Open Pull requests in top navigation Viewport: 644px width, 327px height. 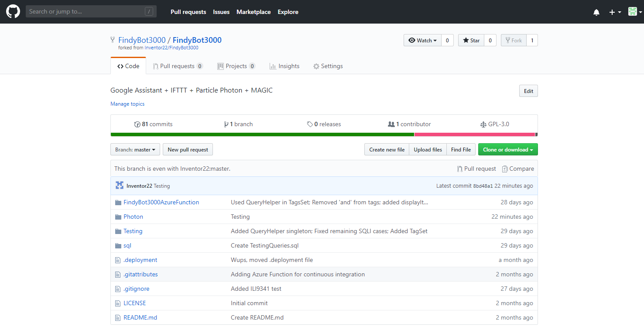tap(188, 12)
